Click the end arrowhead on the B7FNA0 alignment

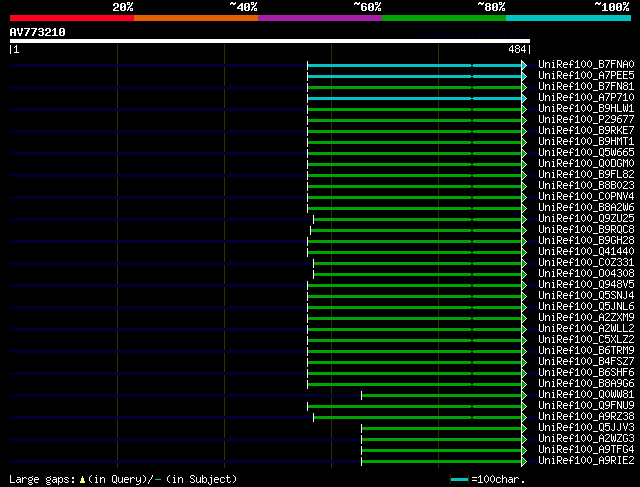pos(524,65)
